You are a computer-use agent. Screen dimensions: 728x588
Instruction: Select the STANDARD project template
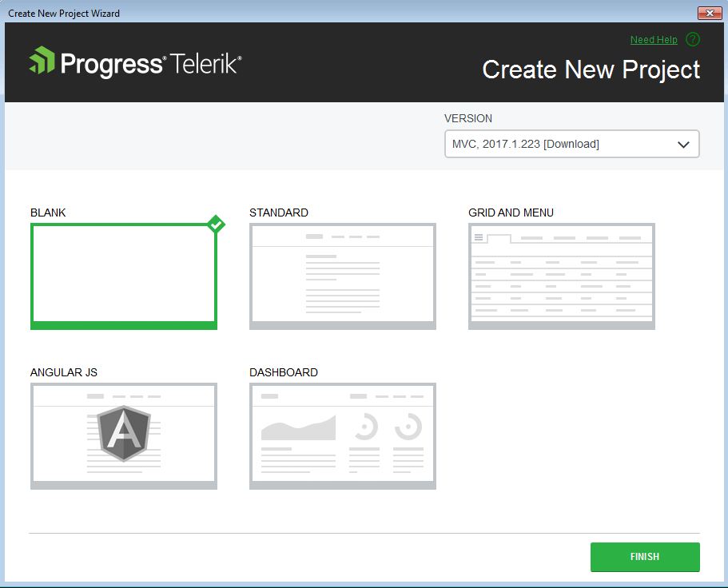coord(342,276)
